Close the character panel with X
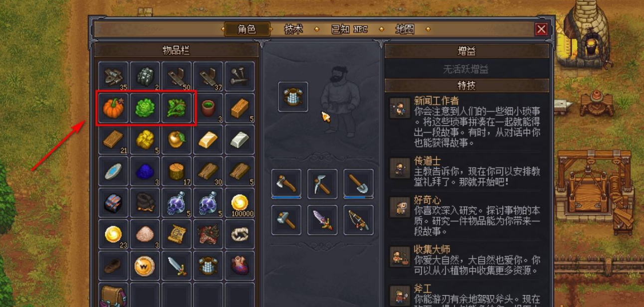 pyautogui.click(x=541, y=29)
